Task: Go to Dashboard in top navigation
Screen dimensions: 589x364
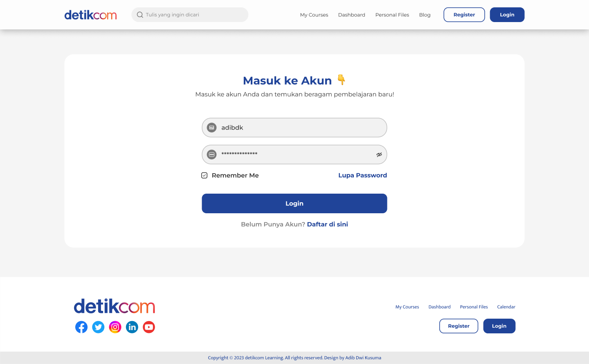Action: click(x=352, y=15)
